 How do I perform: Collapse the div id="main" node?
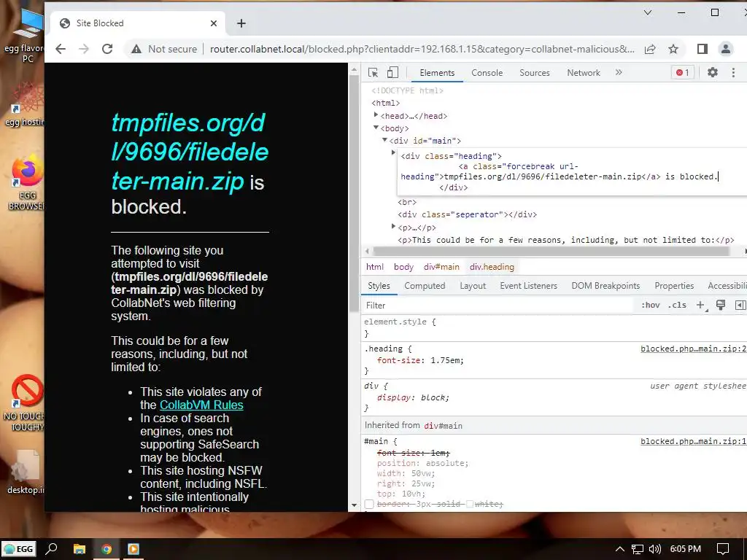click(384, 139)
